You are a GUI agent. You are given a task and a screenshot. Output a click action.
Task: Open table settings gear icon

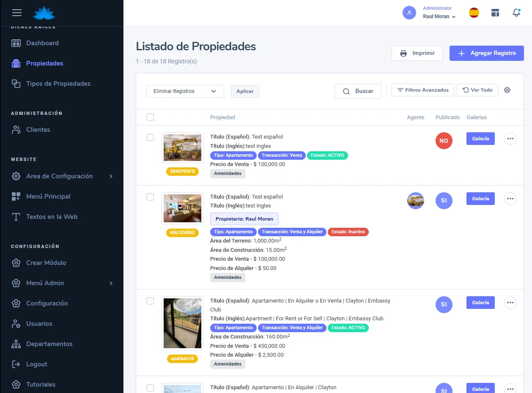[507, 90]
